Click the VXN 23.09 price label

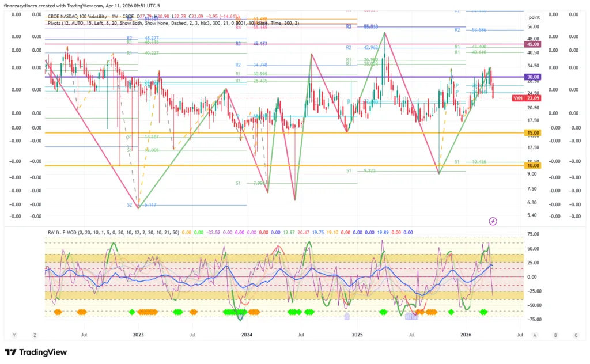coord(531,98)
